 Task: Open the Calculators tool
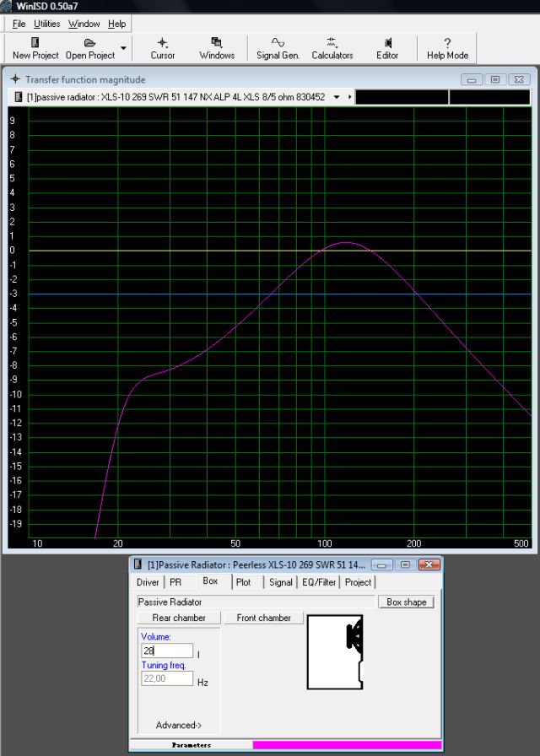click(332, 48)
